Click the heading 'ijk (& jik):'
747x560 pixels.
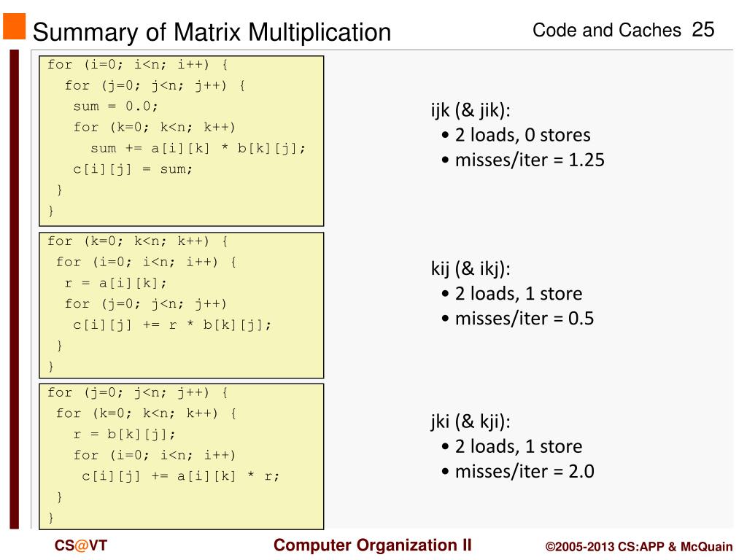point(471,111)
